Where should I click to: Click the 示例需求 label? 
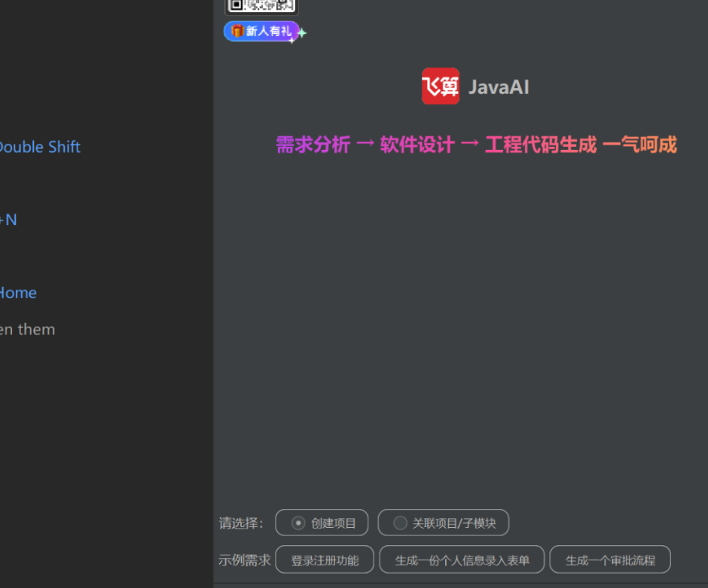(244, 560)
